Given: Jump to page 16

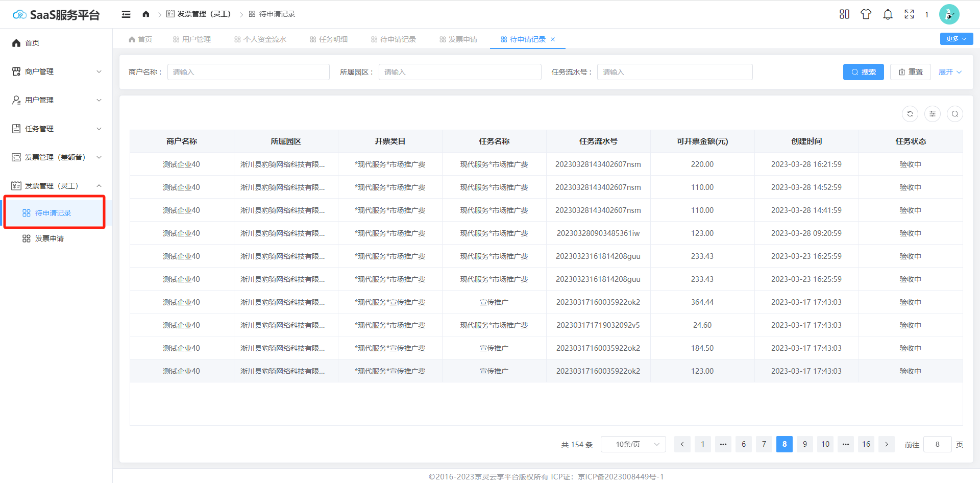Looking at the screenshot, I should pos(866,444).
